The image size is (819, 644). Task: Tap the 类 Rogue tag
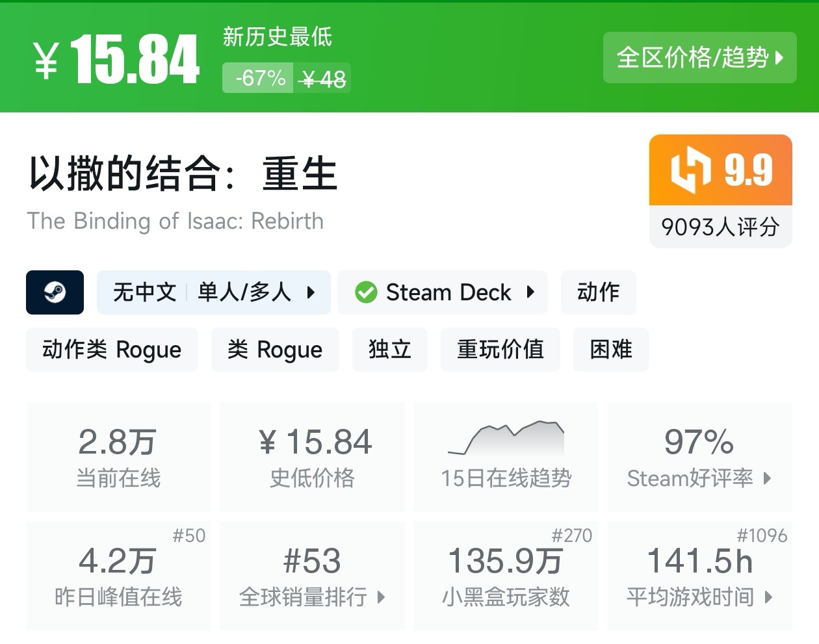point(275,350)
